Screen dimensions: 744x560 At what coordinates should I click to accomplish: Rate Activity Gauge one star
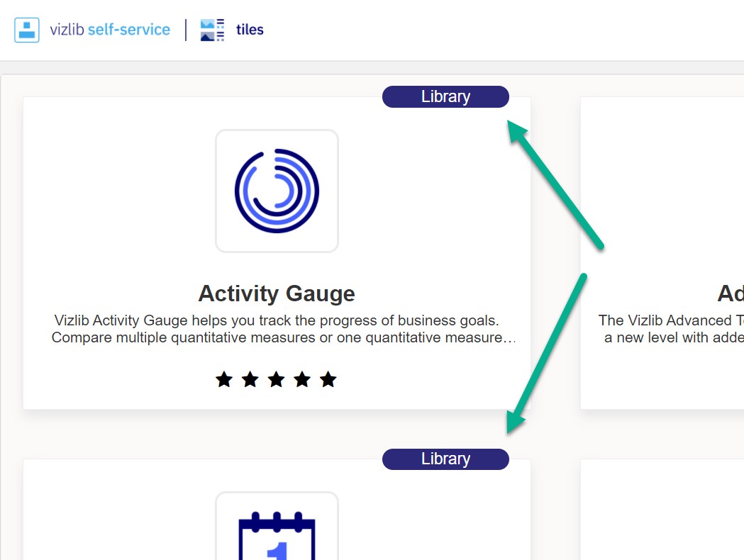point(224,379)
